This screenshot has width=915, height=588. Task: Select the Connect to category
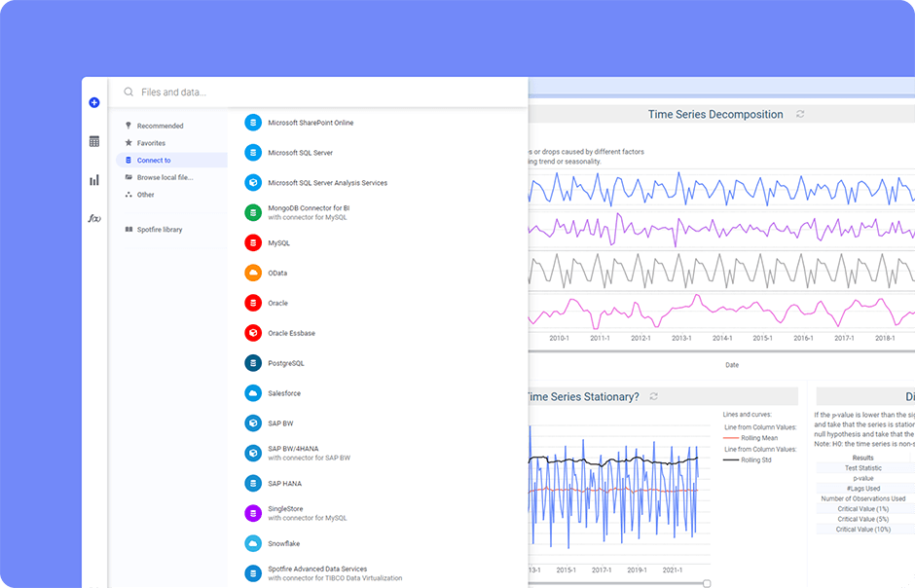coord(171,160)
